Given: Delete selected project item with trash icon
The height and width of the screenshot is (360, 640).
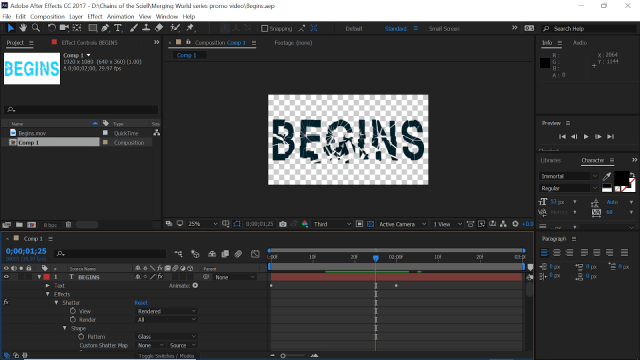Looking at the screenshot, I should pyautogui.click(x=69, y=225).
